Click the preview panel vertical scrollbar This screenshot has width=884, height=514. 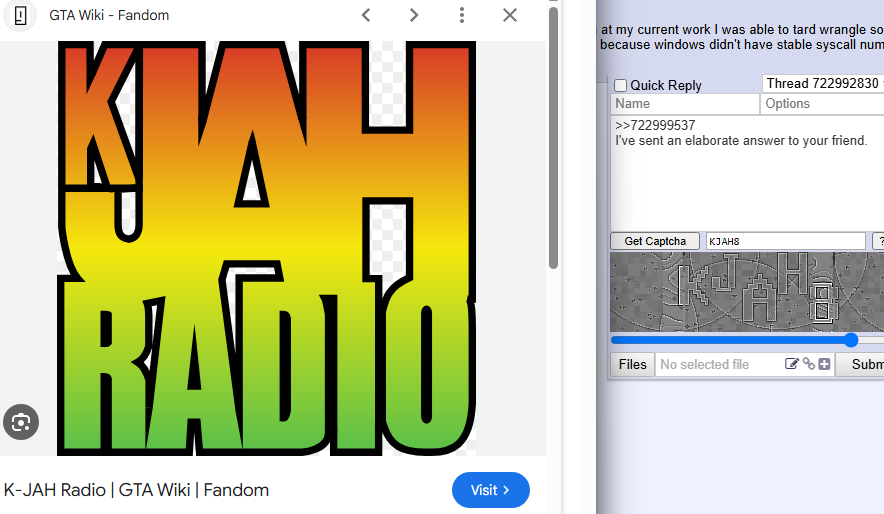(554, 138)
